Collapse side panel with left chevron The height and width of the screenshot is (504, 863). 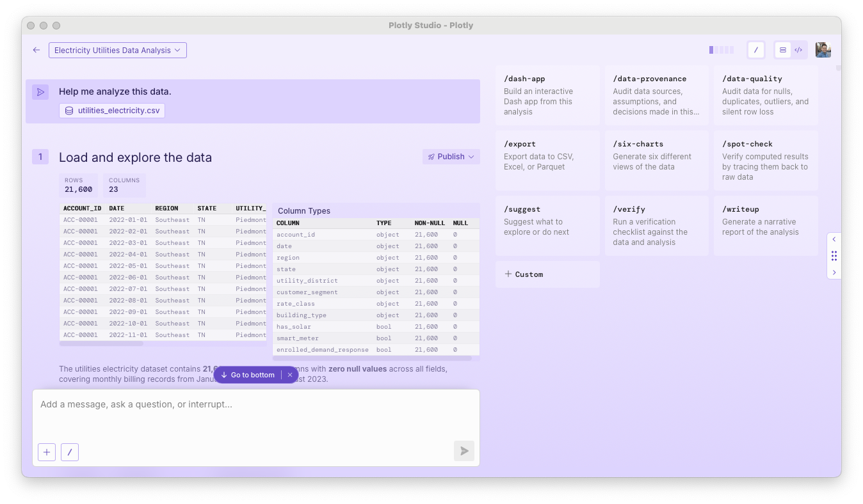tap(834, 239)
